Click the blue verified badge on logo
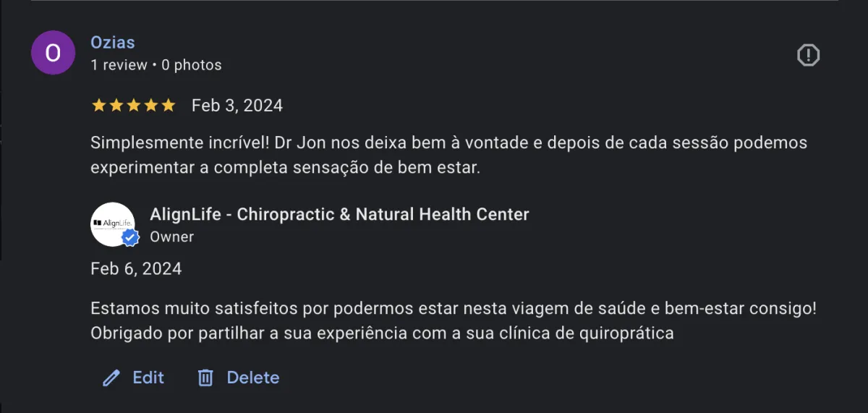The image size is (868, 413). point(130,238)
